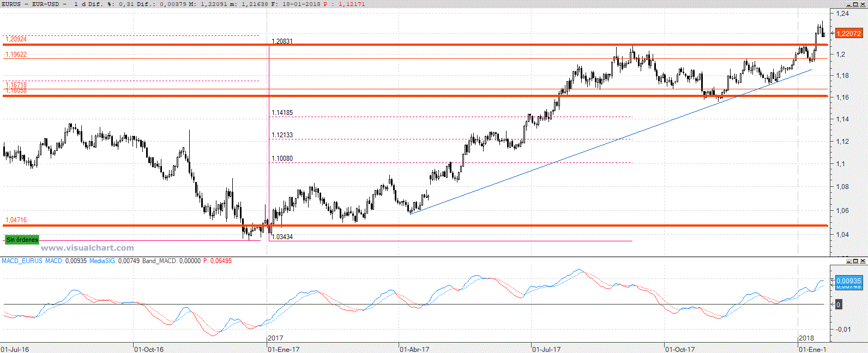Open the www.visualchart.com watermark link
Viewport: 868px width, 353px height.
click(87, 248)
